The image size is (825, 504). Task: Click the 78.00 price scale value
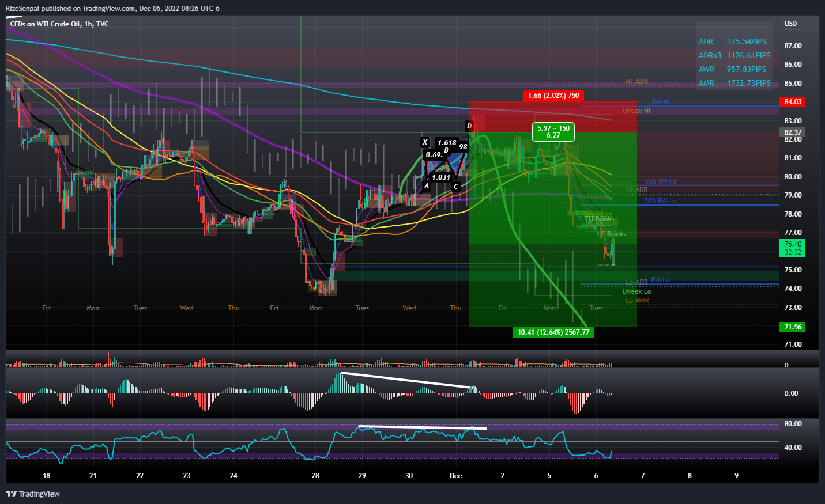[x=793, y=214]
